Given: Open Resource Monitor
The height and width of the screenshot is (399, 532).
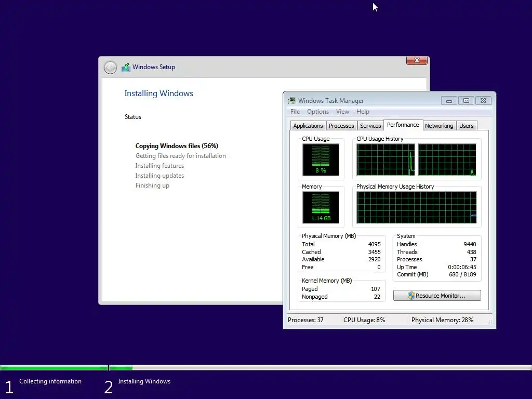Looking at the screenshot, I should coord(437,296).
